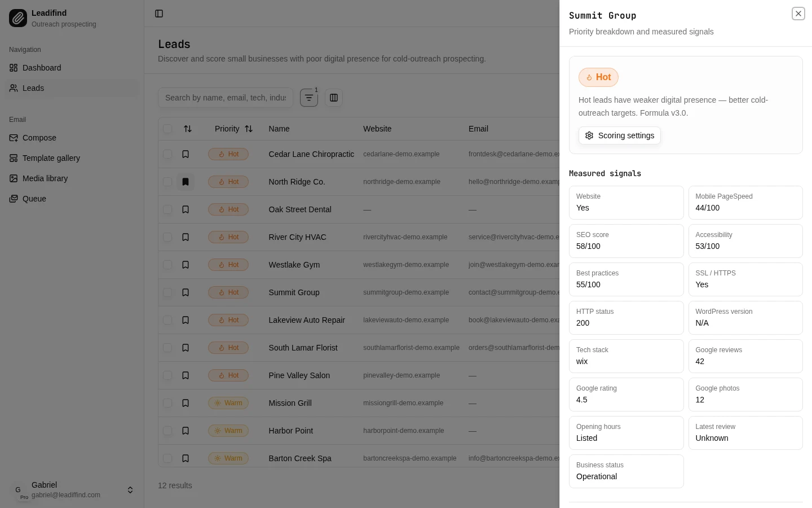Select all leads header checkbox
Image resolution: width=812 pixels, height=508 pixels.
167,129
